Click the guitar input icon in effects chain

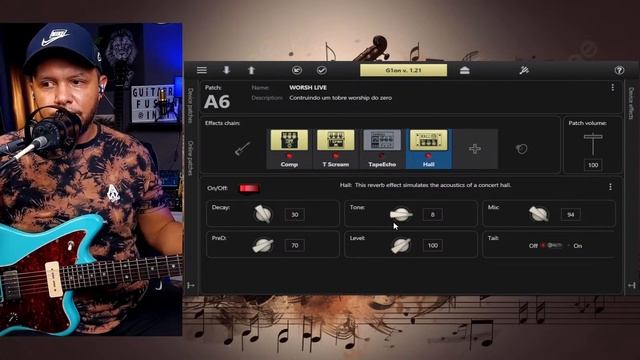point(242,149)
